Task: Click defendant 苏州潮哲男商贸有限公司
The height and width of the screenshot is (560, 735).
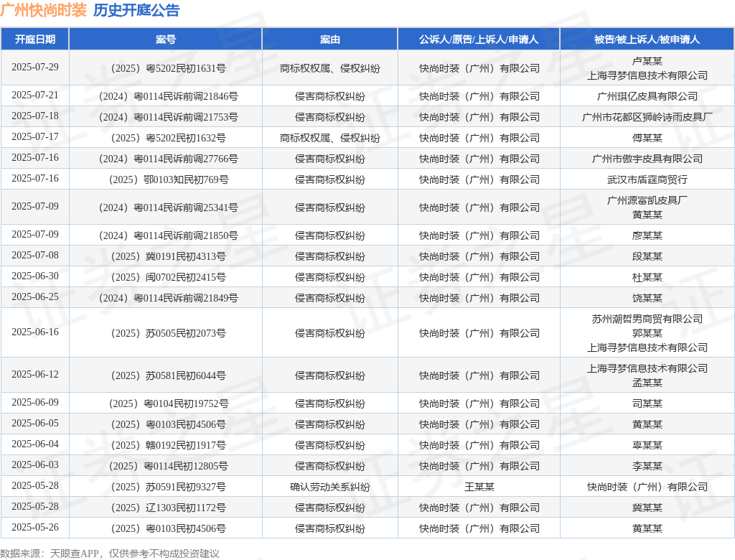Action: 647,319
